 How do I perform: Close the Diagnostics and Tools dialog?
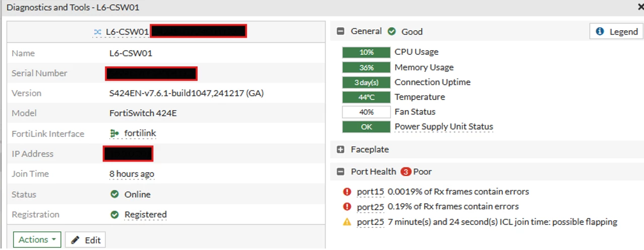click(x=640, y=7)
